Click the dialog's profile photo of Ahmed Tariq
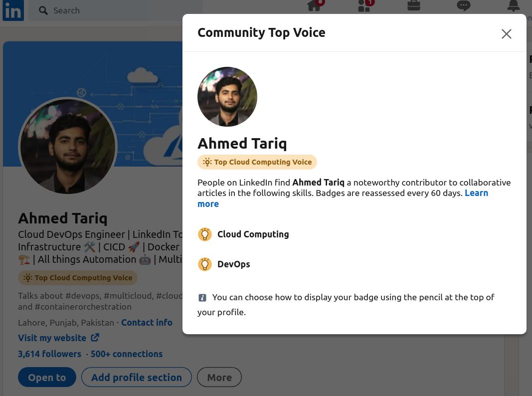Viewport: 532px width, 396px height. [227, 97]
